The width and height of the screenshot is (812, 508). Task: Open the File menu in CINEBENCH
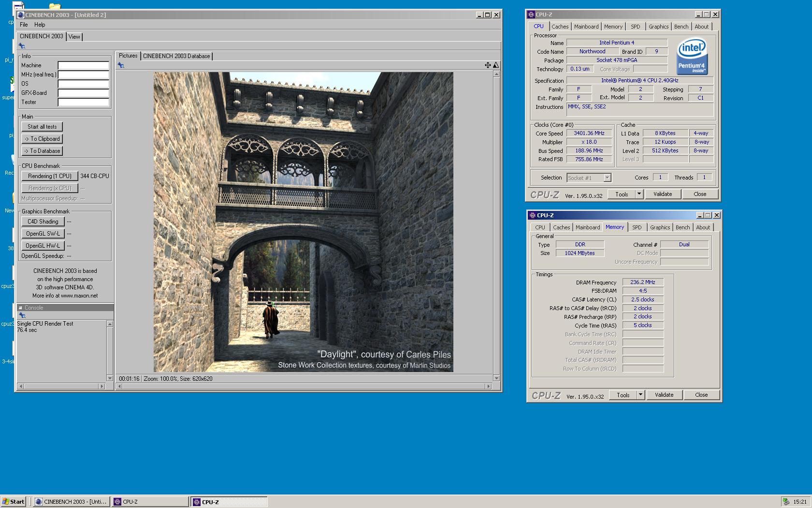(x=24, y=25)
